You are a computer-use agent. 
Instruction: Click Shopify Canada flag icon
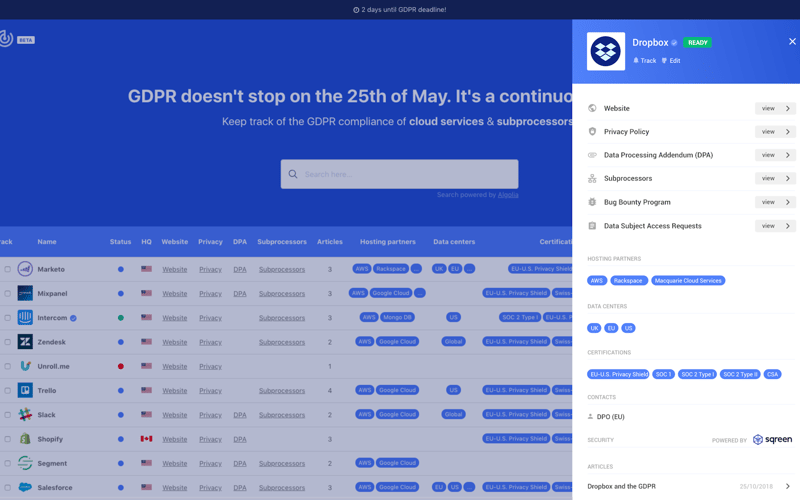tap(146, 439)
